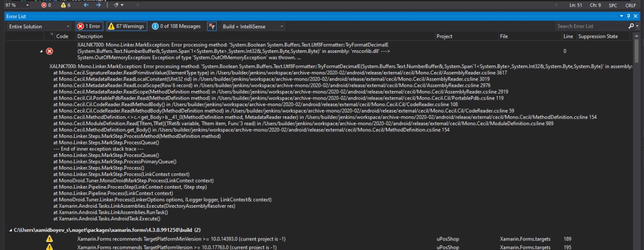This screenshot has width=644, height=250.
Task: Click line value 0 of XALNK7000 error
Action: (565, 51)
